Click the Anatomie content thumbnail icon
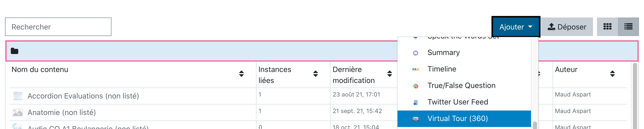644x129 pixels. tap(18, 112)
